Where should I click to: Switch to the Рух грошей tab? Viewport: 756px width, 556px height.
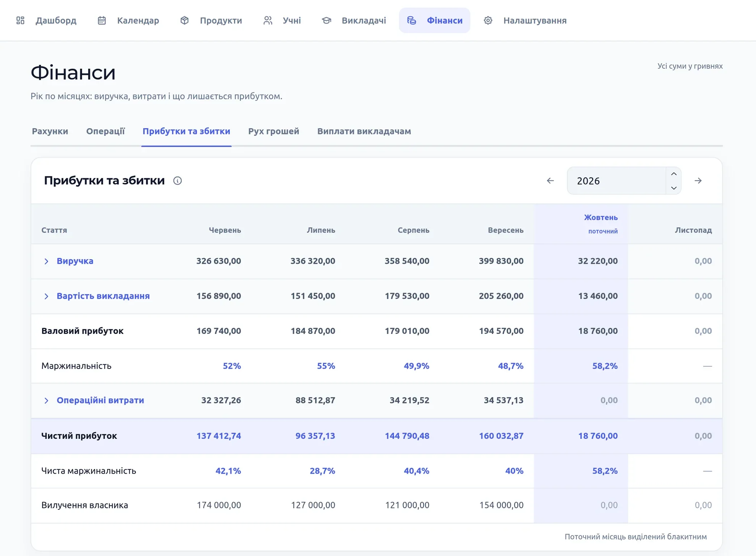(x=274, y=131)
